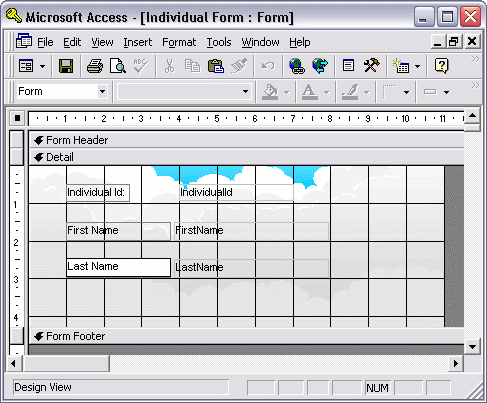Select the First Name label control
The image size is (487, 403).
point(118,231)
